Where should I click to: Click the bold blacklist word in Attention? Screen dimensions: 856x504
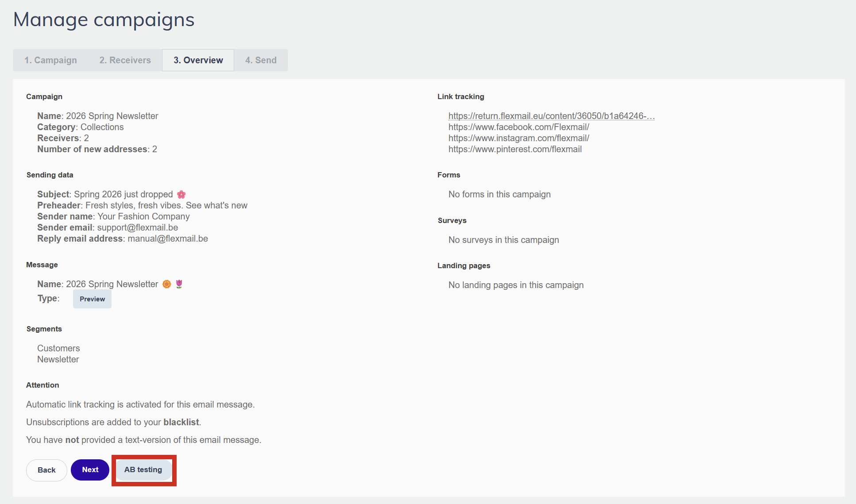pyautogui.click(x=181, y=422)
